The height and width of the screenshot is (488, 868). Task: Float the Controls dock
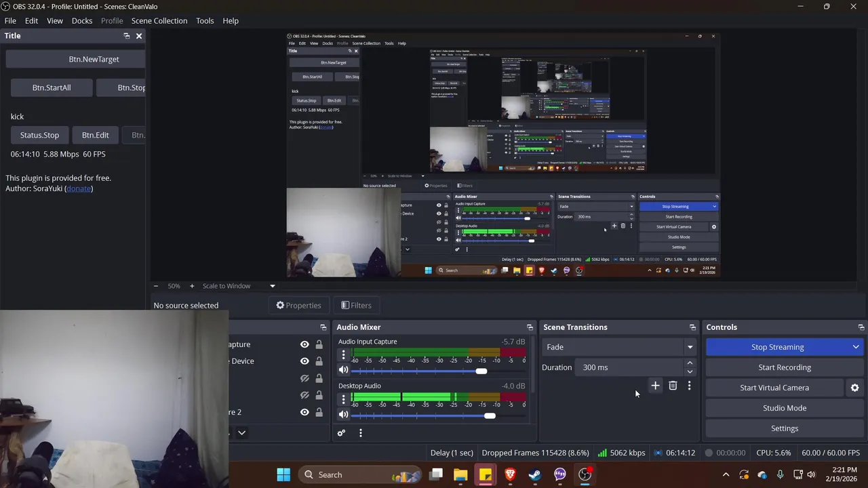(861, 327)
